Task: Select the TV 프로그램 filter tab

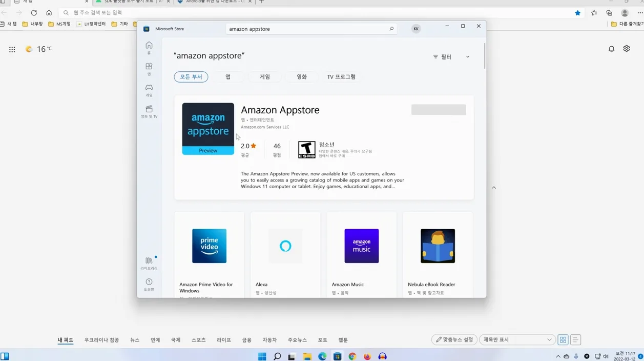Action: pyautogui.click(x=341, y=77)
